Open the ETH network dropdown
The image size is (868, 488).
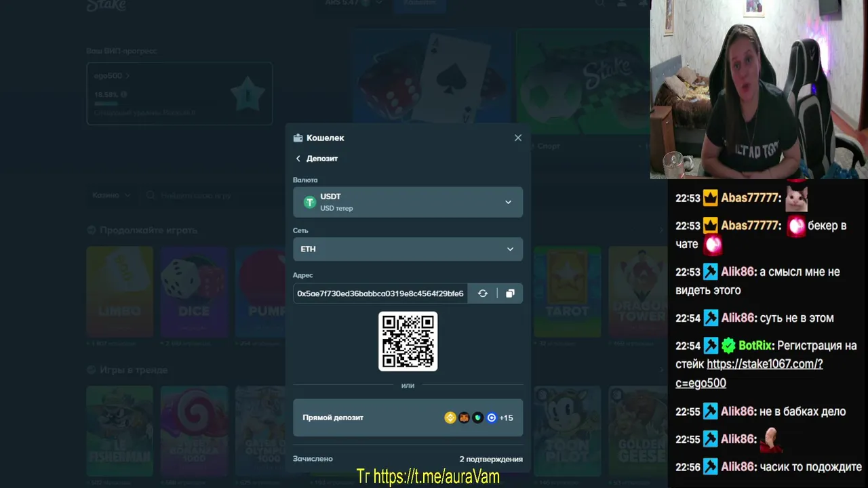(x=408, y=249)
